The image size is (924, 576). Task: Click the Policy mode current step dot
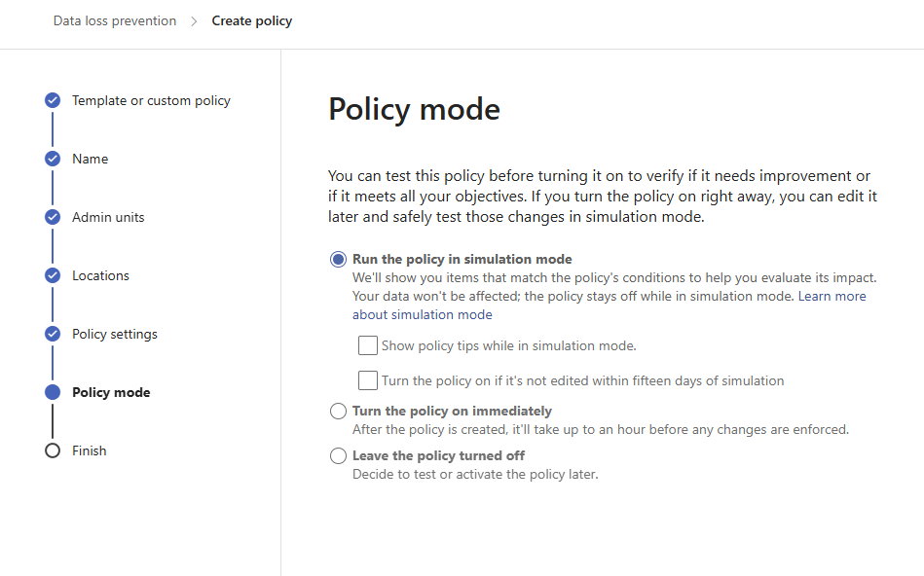pyautogui.click(x=53, y=392)
